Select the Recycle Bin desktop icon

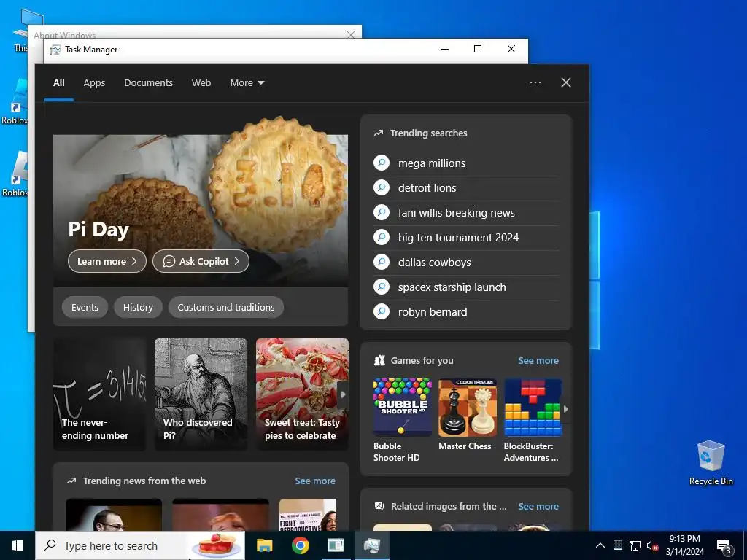click(x=711, y=463)
